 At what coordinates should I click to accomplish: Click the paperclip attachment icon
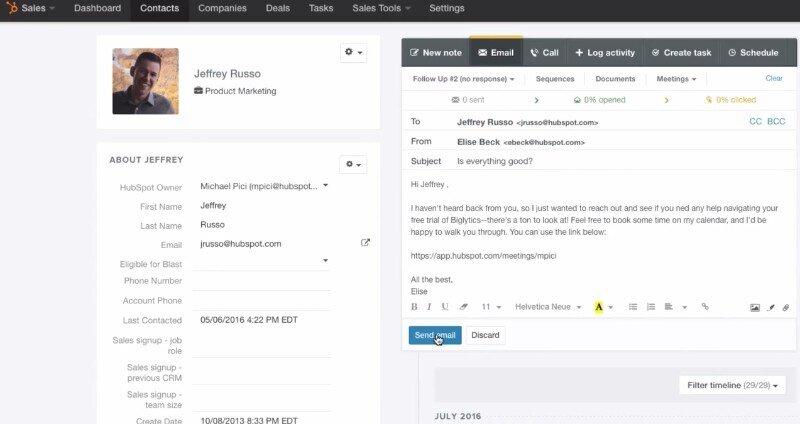tap(786, 307)
